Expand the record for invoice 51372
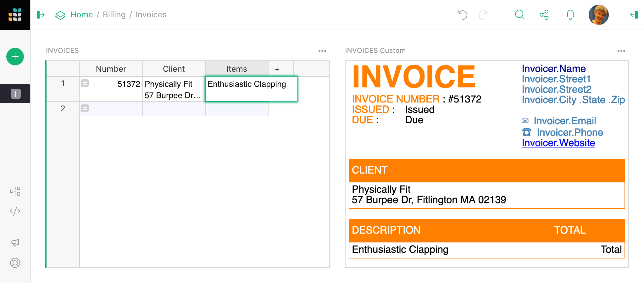Image resolution: width=644 pixels, height=283 pixels. (85, 84)
